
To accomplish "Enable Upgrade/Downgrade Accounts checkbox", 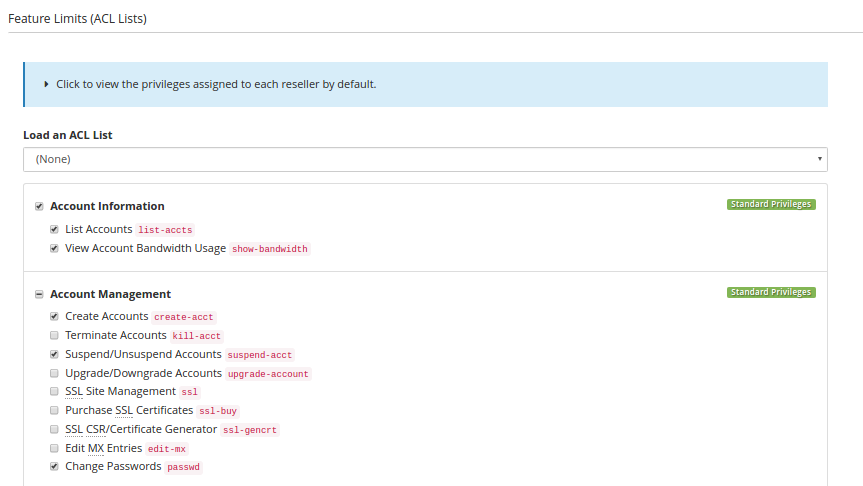I will [x=54, y=374].
